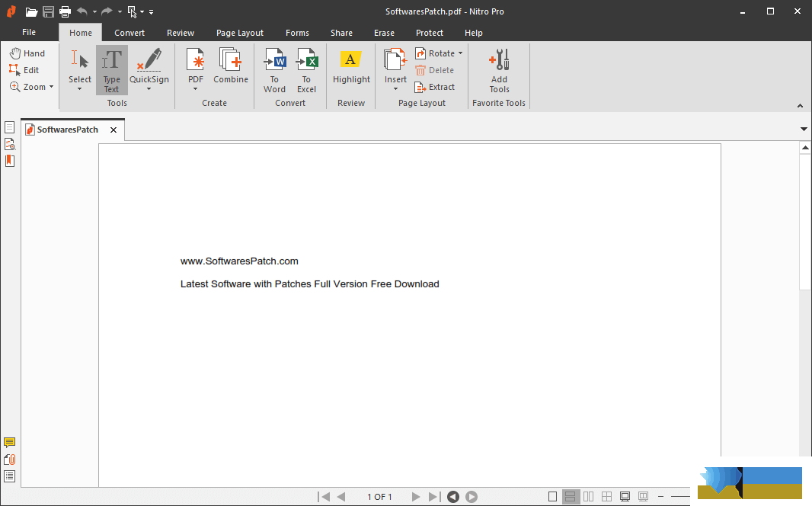
Task: Open the Comments pane icon
Action: (9, 442)
